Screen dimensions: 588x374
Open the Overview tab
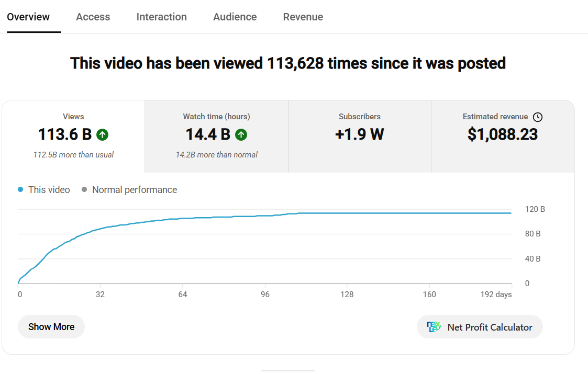[x=28, y=17]
